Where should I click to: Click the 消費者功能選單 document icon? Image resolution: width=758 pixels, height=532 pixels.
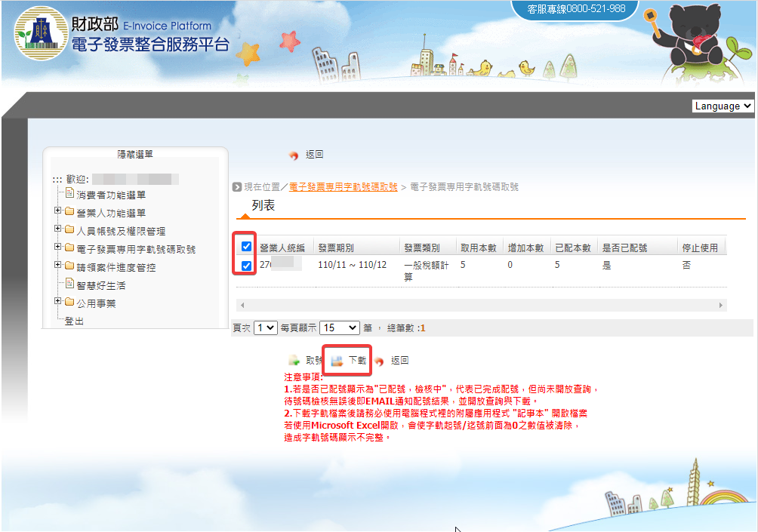[x=70, y=194]
